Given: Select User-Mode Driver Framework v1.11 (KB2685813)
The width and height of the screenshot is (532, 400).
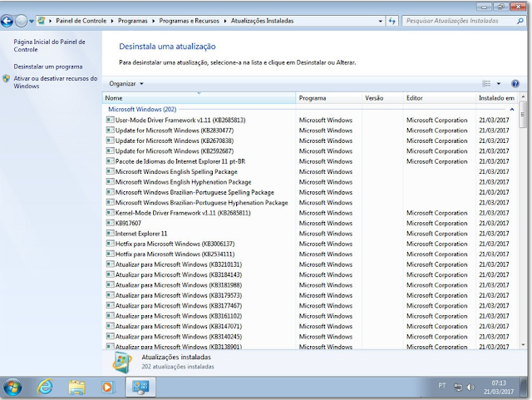Looking at the screenshot, I should pos(310,120).
